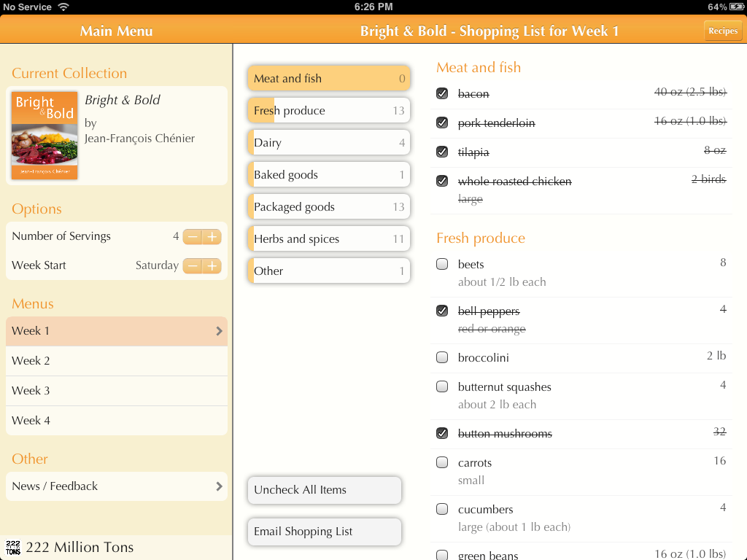Increase Number of Servings with plus button
The image size is (747, 560).
[x=212, y=237]
